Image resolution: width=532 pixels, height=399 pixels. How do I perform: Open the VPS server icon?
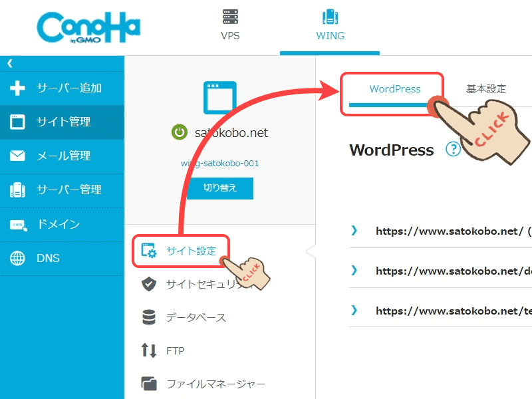point(230,17)
